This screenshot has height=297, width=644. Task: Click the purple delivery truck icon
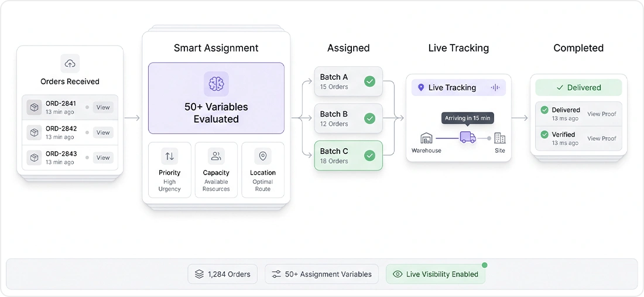click(468, 137)
